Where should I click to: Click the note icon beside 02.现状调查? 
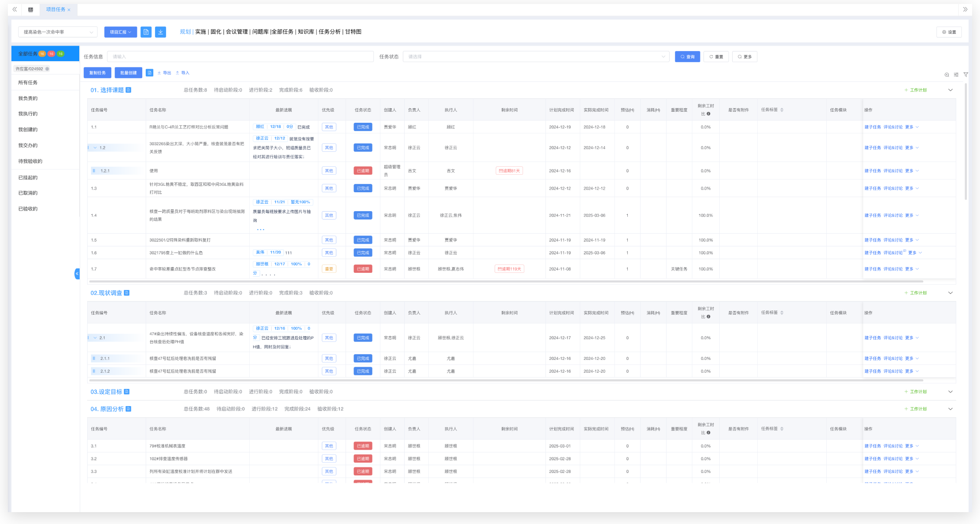click(127, 293)
